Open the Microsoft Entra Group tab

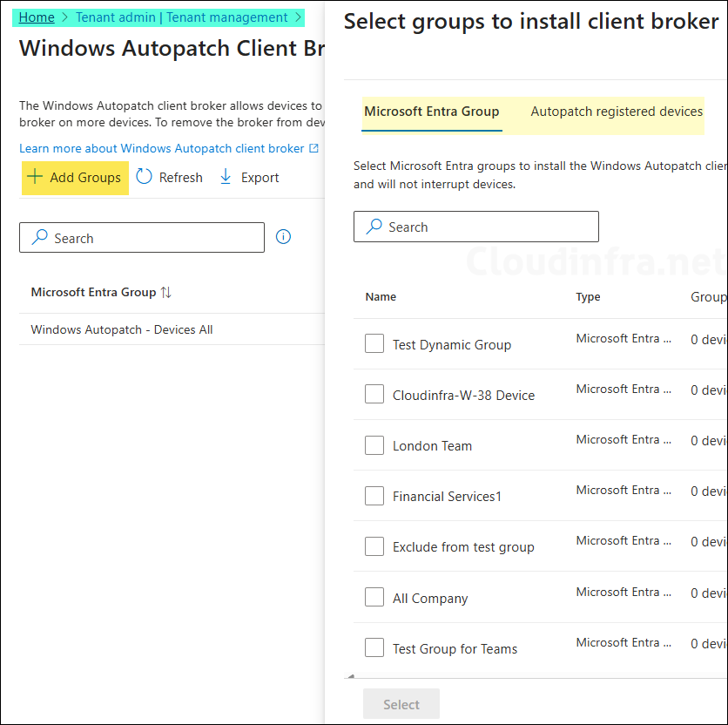coord(432,112)
